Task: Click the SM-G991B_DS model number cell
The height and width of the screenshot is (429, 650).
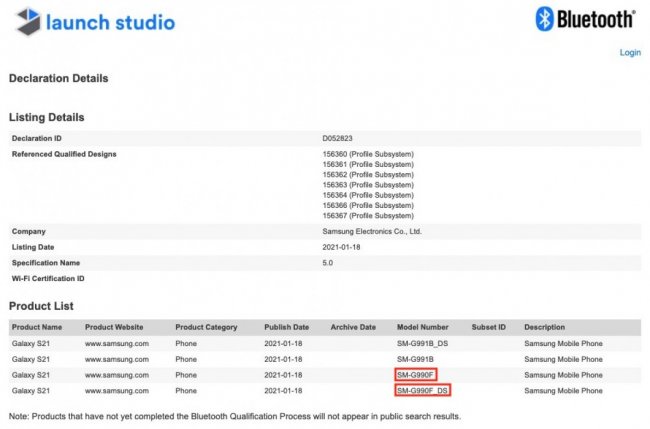Action: coord(423,343)
